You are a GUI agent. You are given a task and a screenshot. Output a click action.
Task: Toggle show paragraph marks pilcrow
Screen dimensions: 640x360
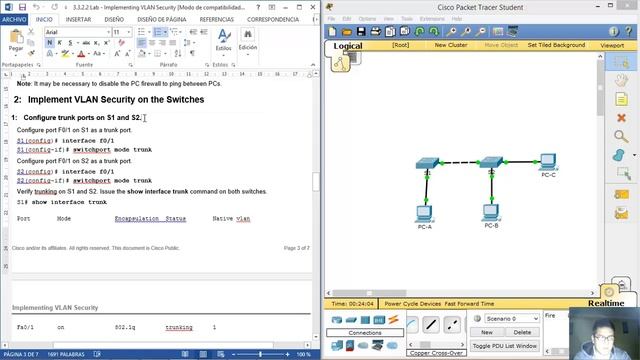(x=192, y=53)
